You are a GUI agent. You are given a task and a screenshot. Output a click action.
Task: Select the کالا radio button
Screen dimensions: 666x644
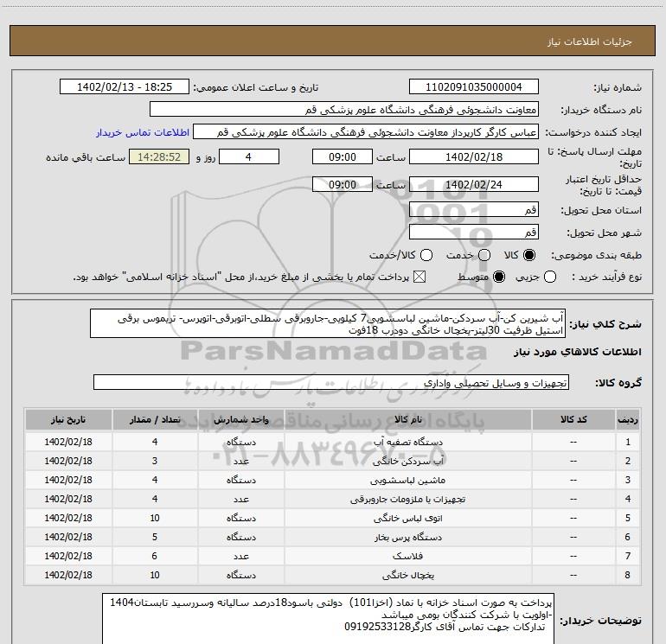[529, 255]
